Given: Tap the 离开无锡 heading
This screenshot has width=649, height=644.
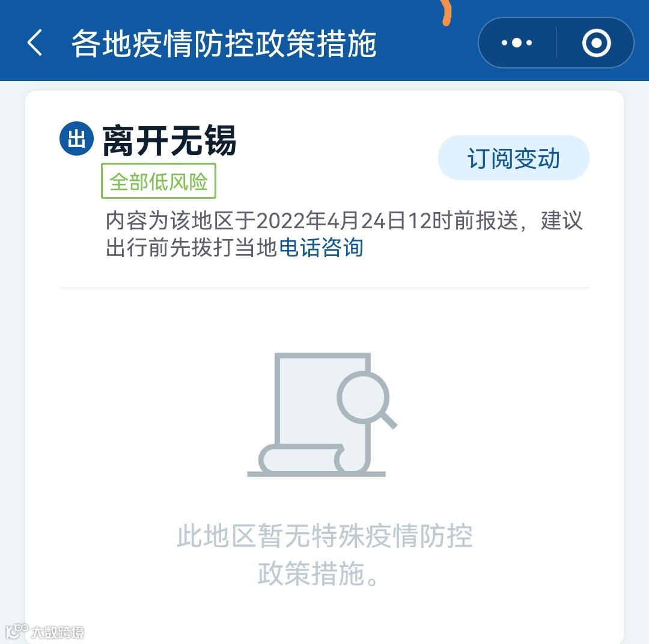Looking at the screenshot, I should pyautogui.click(x=169, y=141).
